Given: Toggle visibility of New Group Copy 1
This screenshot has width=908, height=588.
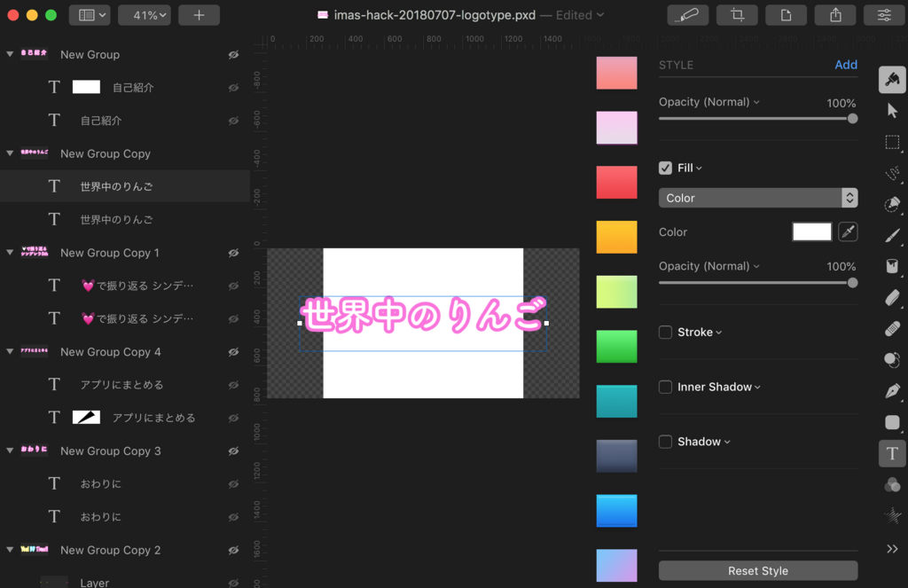Looking at the screenshot, I should click(x=233, y=253).
